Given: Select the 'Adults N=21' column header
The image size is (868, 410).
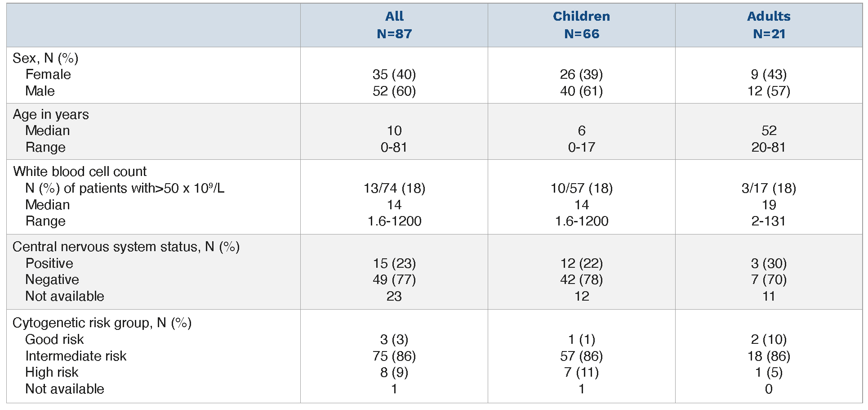Looking at the screenshot, I should tap(769, 25).
